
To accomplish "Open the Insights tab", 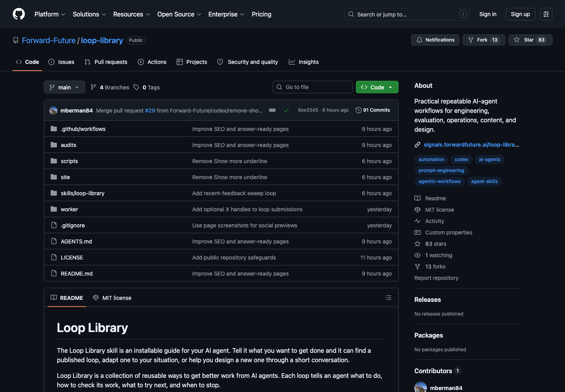I will (x=304, y=62).
